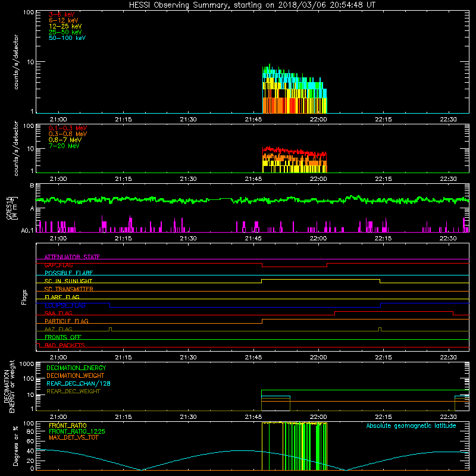Click the yellow 0.8-7 MeV legend label

coord(65,140)
